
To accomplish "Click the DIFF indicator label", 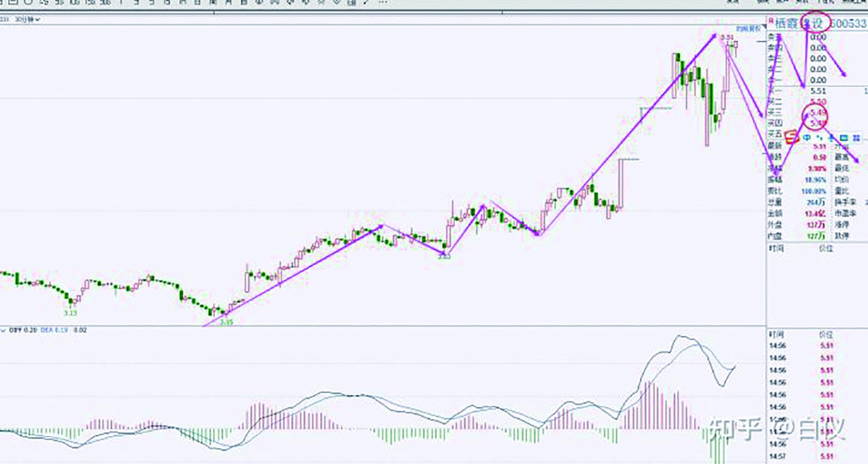I will (x=15, y=330).
